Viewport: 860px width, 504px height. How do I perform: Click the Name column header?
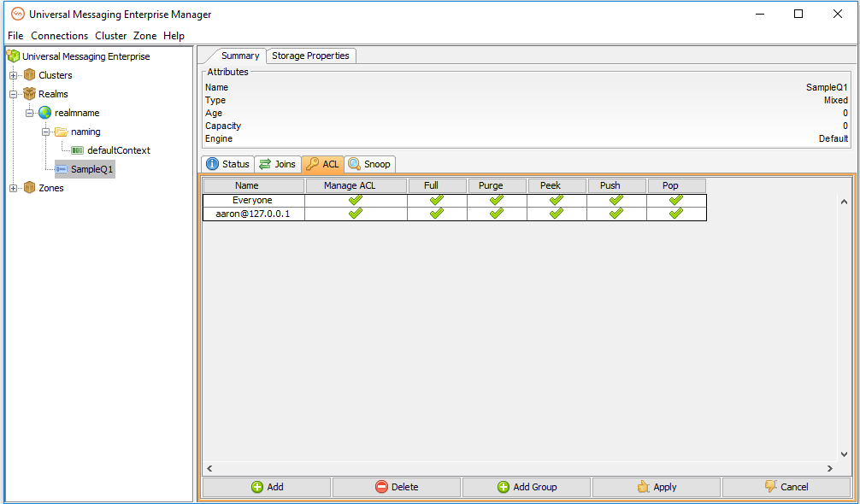253,185
